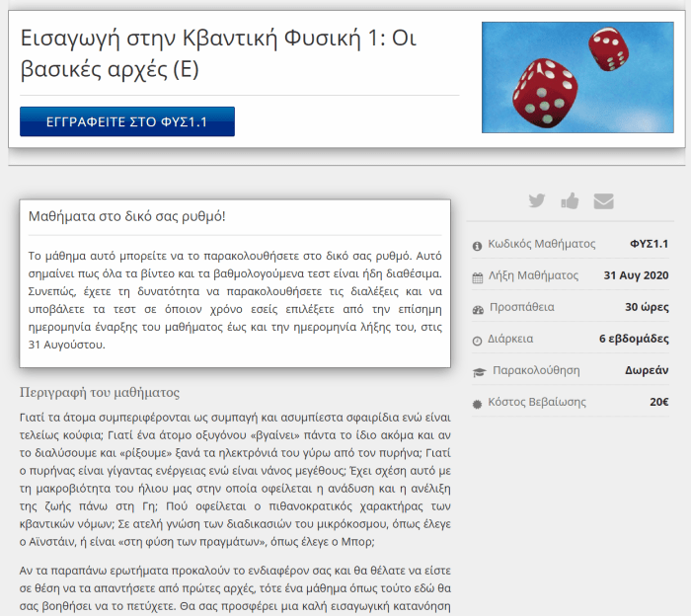Select the course code value ΦΥΣ1.1

(x=649, y=244)
